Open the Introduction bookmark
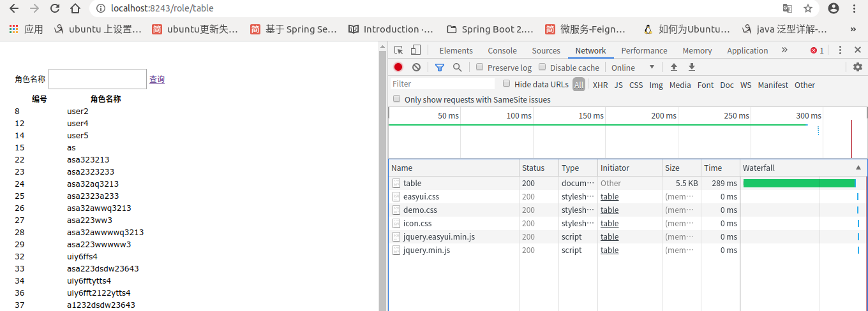 click(391, 29)
